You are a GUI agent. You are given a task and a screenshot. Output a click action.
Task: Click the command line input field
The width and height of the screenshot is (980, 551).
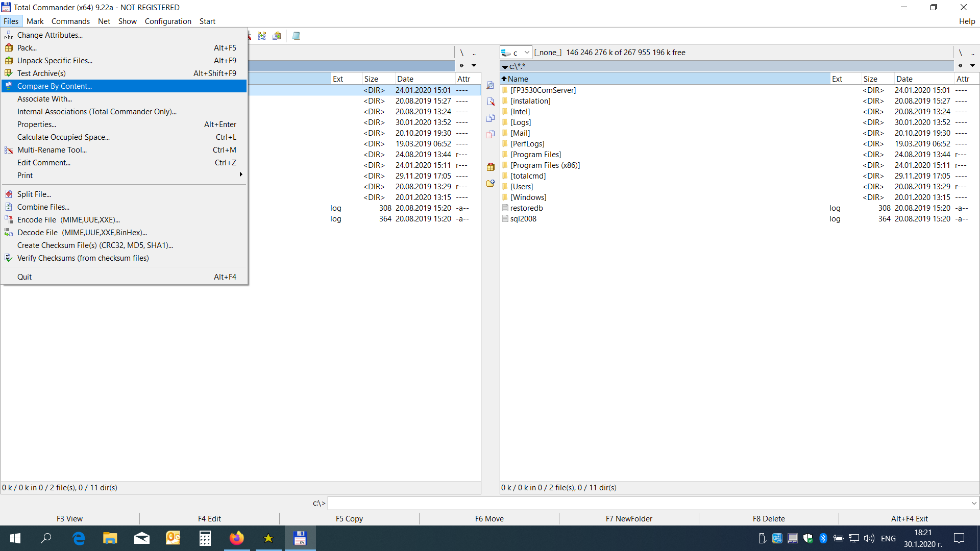click(648, 503)
